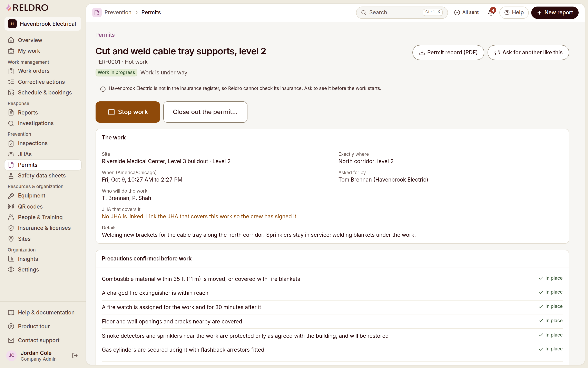The height and width of the screenshot is (368, 588).
Task: Click the Stop work button
Action: 128,112
